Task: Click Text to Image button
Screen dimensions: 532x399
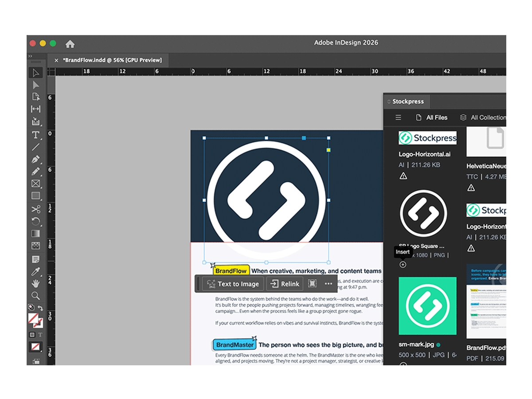Action: (x=233, y=284)
